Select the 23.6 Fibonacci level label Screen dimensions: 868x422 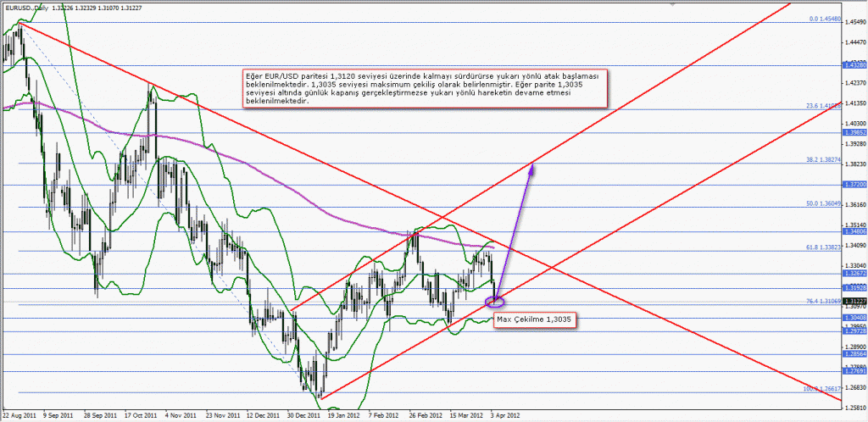[824, 104]
